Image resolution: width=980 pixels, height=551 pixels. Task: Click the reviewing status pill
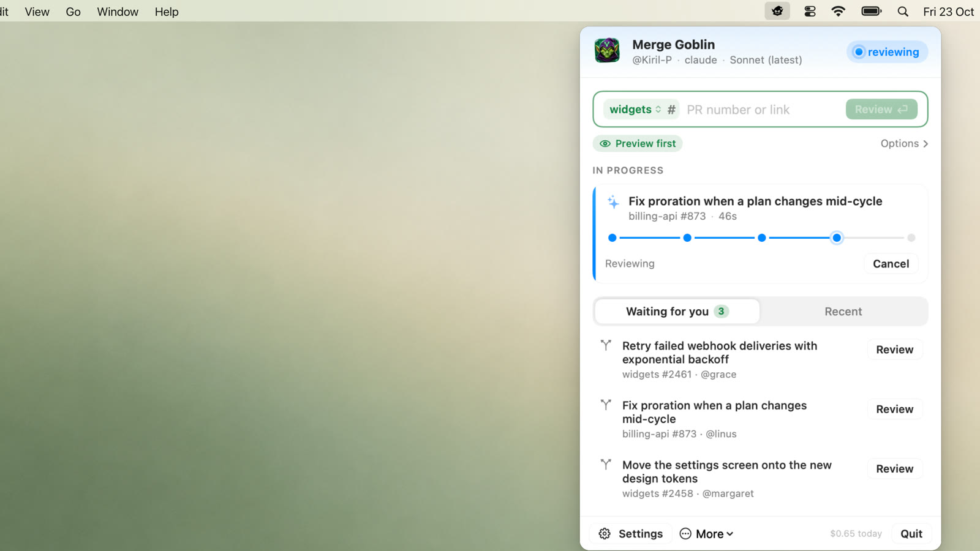tap(887, 52)
